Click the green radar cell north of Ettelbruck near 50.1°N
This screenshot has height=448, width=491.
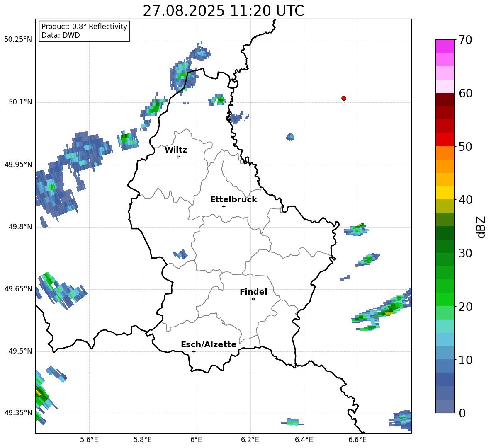pos(217,100)
